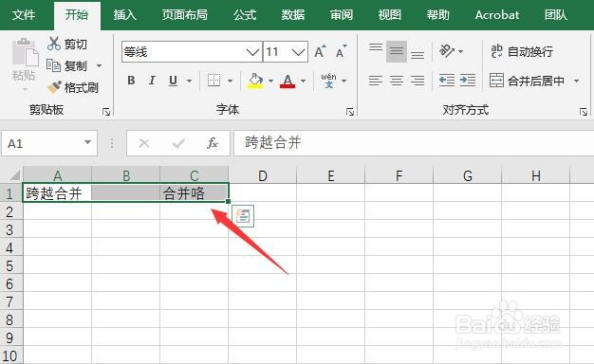Select column D header
Screen dimensions: 594x364
(x=262, y=175)
